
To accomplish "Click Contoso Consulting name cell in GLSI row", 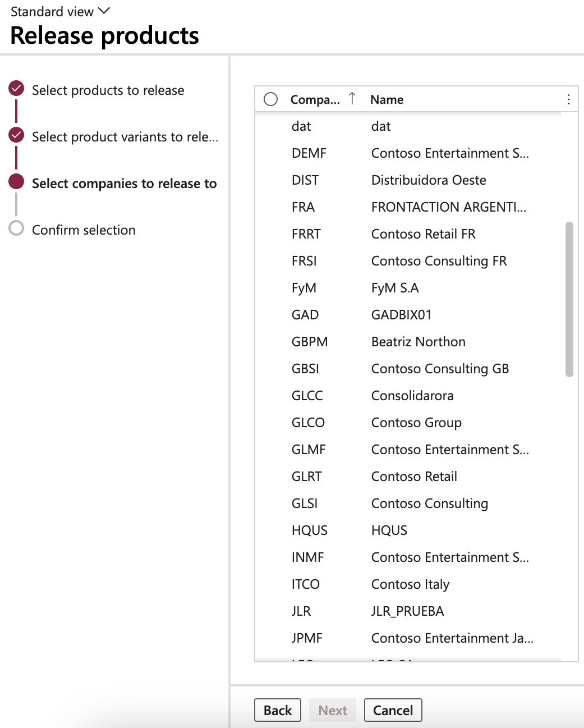I will click(429, 503).
